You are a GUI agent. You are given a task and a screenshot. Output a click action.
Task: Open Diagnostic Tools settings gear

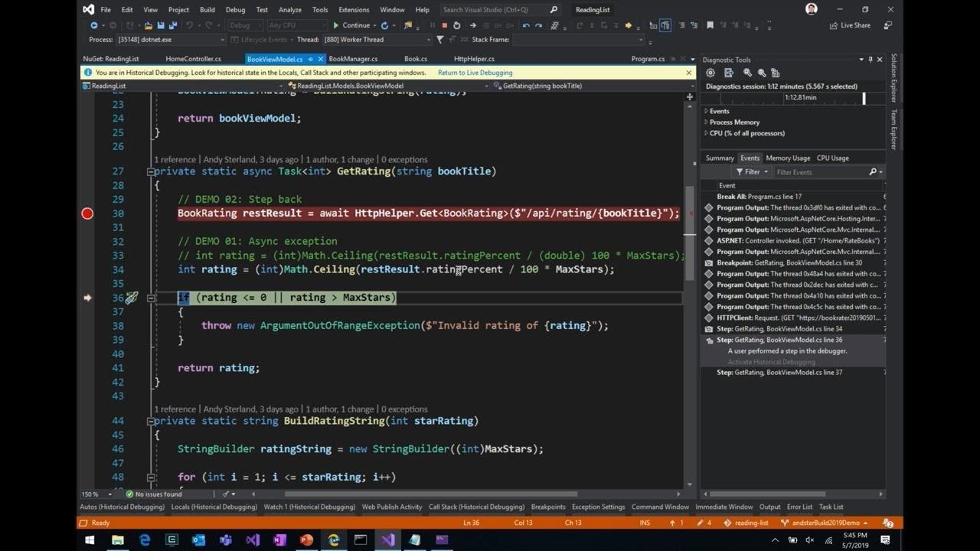[x=710, y=73]
